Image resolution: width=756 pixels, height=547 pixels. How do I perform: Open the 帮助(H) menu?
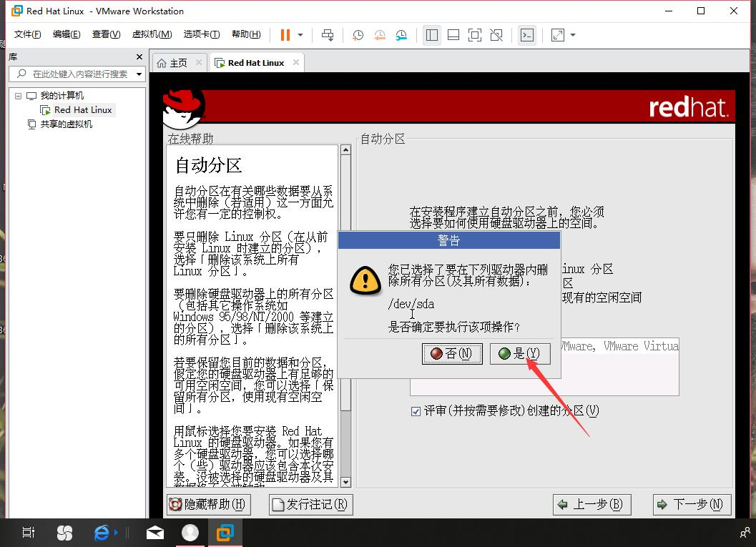coord(246,34)
